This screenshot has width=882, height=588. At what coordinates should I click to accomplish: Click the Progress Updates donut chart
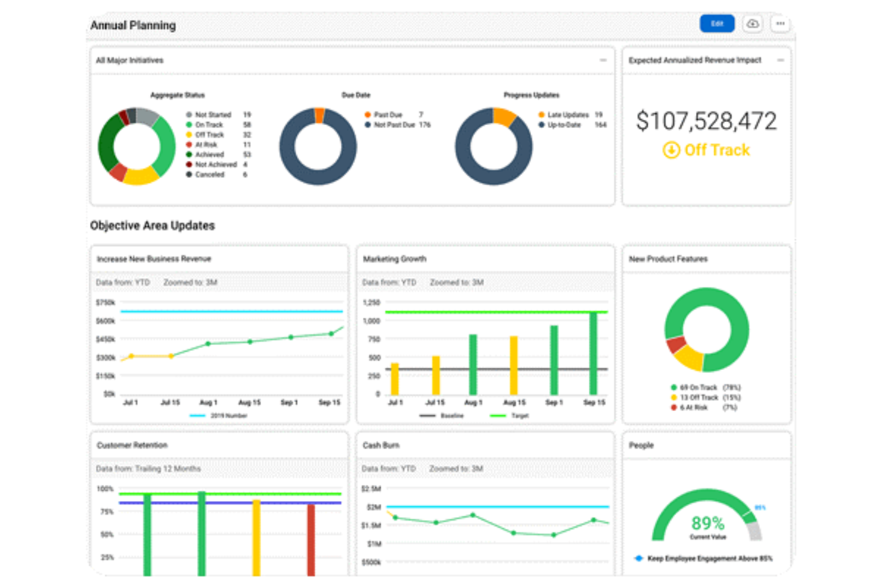tap(494, 146)
